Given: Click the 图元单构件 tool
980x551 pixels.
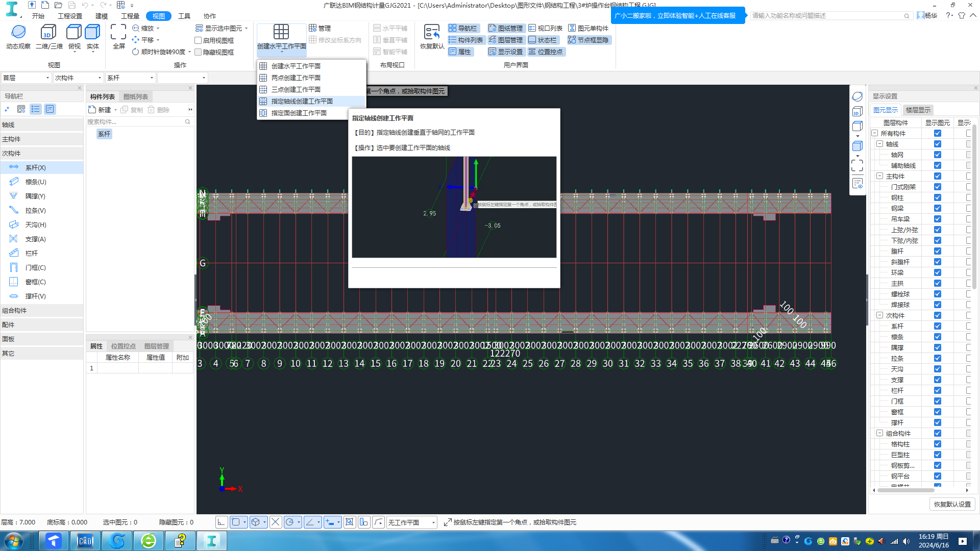Looking at the screenshot, I should pyautogui.click(x=588, y=28).
